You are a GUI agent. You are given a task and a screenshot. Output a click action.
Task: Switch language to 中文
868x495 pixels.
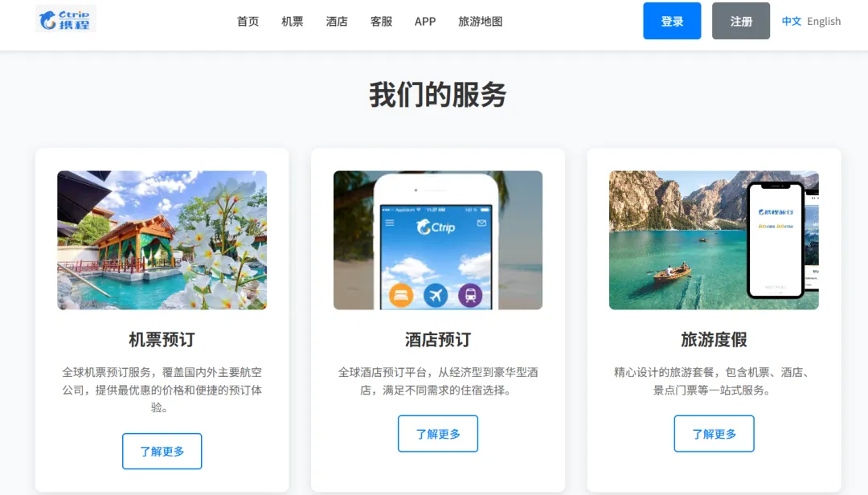click(x=791, y=21)
